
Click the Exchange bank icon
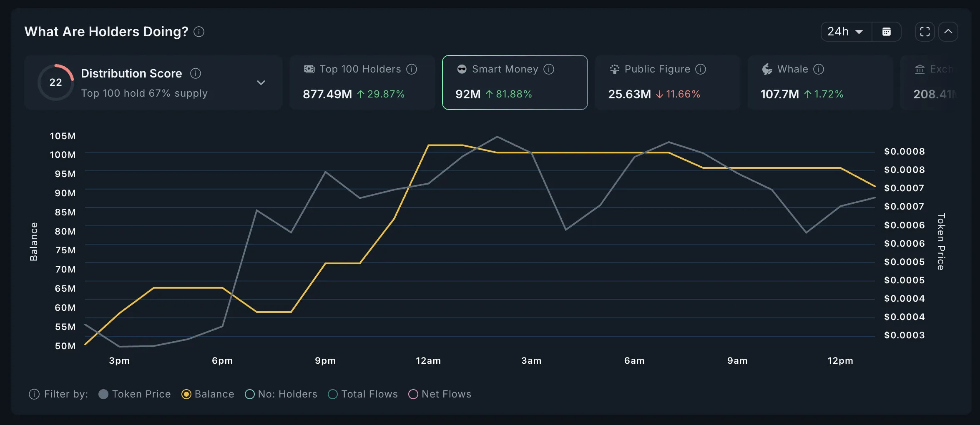(920, 69)
